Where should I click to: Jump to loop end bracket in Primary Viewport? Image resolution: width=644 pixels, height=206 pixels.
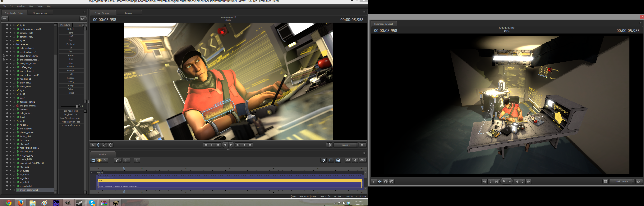(x=244, y=145)
